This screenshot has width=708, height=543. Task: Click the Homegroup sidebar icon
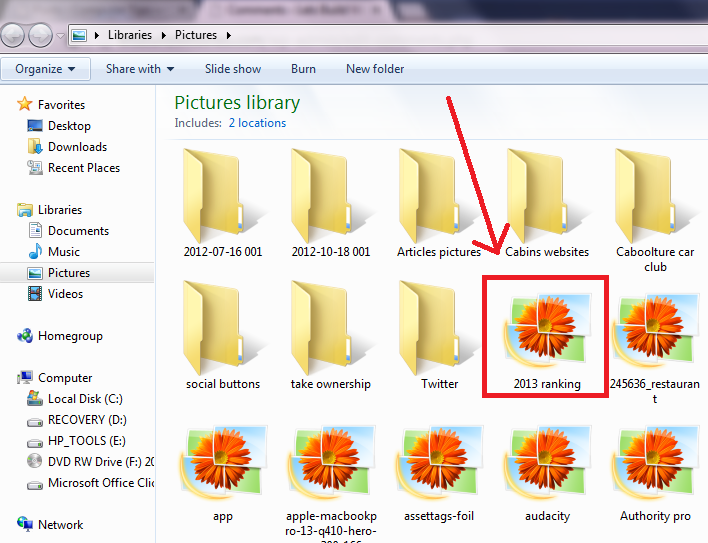(x=25, y=336)
